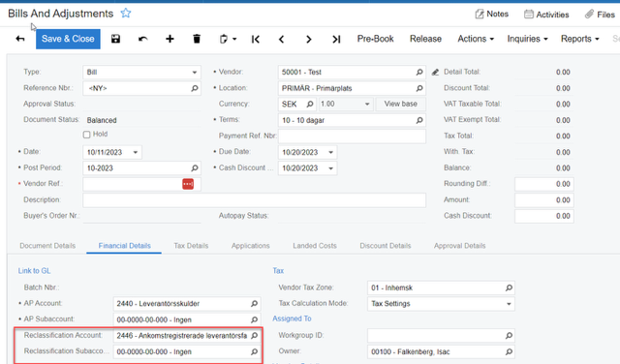
Task: Click the undo cancel icon
Action: point(142,39)
